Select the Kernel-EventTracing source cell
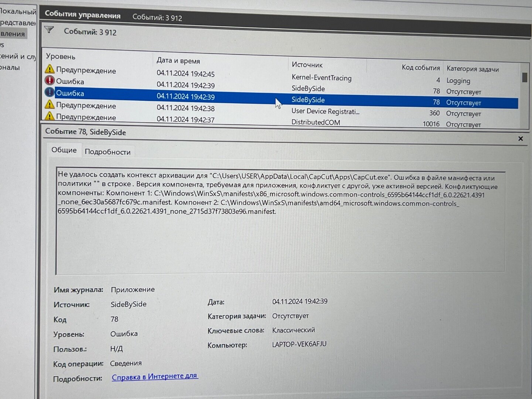The width and height of the screenshot is (532, 399). coord(321,78)
